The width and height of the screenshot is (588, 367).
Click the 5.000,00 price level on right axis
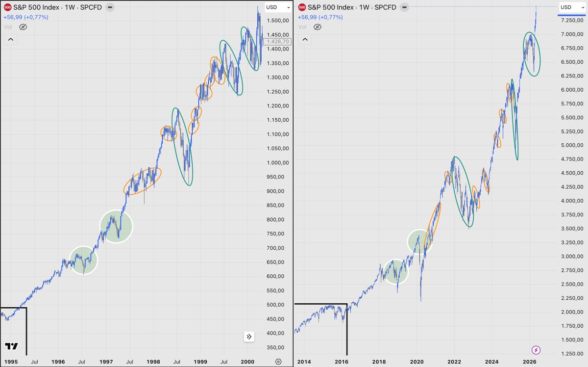tap(571, 145)
